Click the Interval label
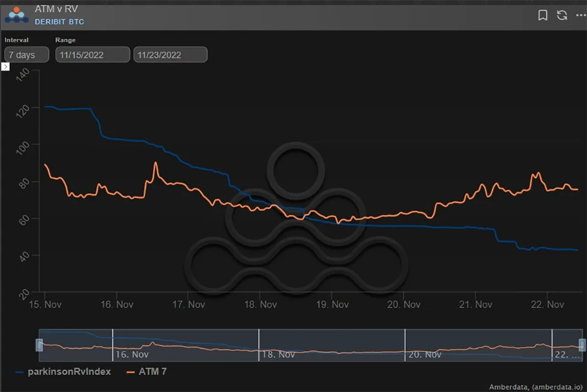587x392 pixels. [x=16, y=40]
